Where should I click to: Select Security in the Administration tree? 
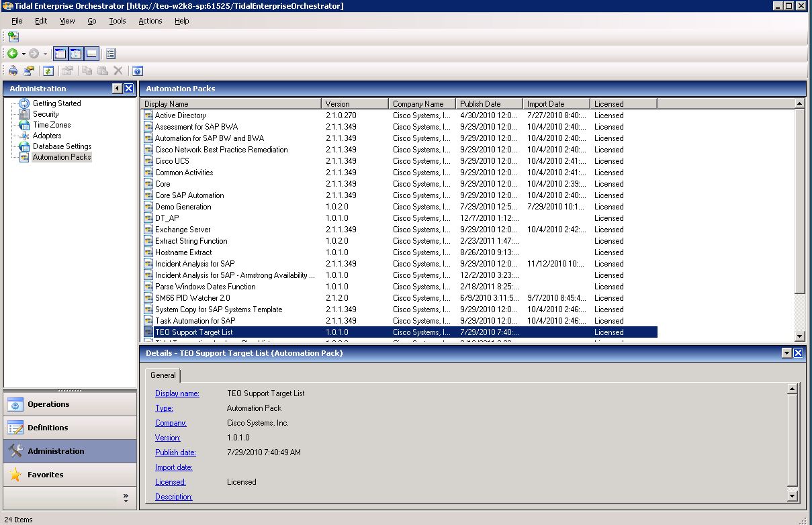coord(46,114)
